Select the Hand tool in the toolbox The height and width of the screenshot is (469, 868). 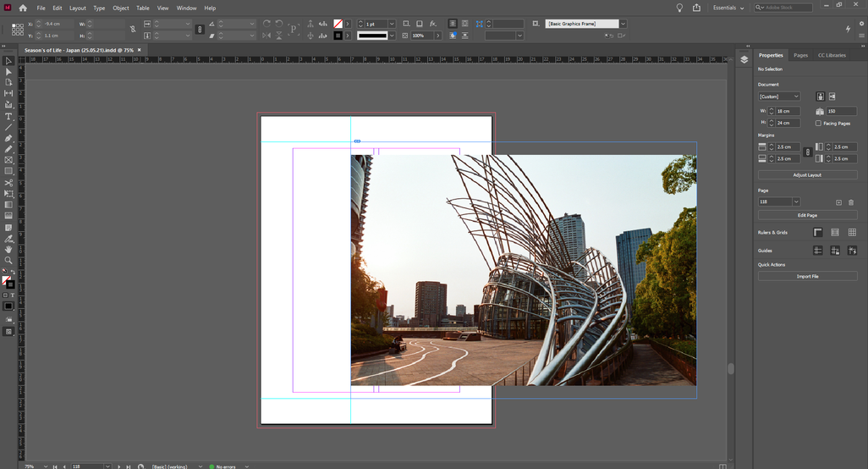point(8,249)
